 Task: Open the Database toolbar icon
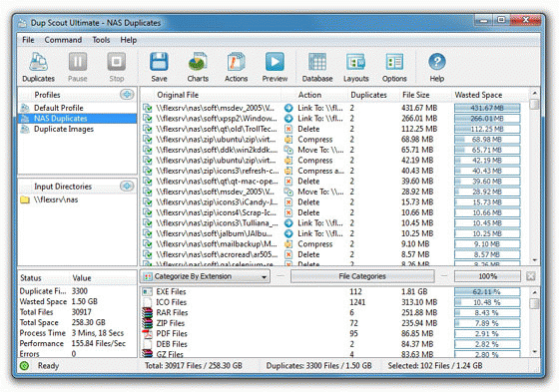click(x=317, y=68)
